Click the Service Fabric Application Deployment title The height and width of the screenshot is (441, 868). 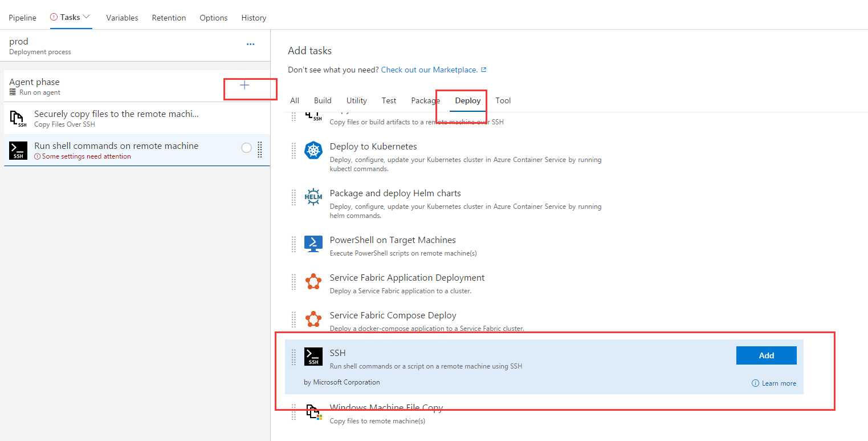coord(407,278)
